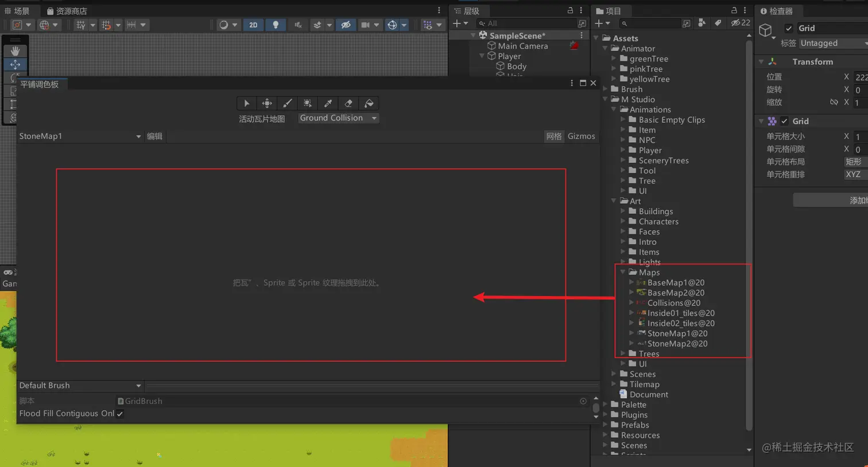Screen dimensions: 868x467
Task: Lock the Project panel with padlock icon
Action: click(x=734, y=10)
